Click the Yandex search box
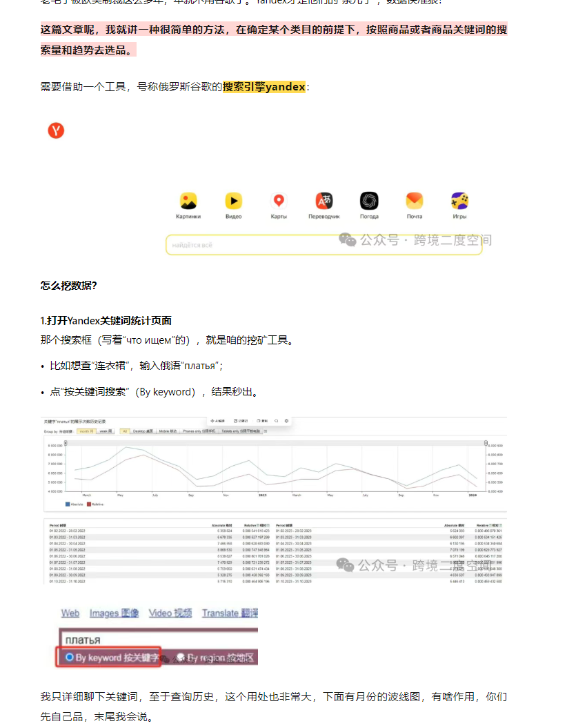This screenshot has height=728, width=587. 324,245
